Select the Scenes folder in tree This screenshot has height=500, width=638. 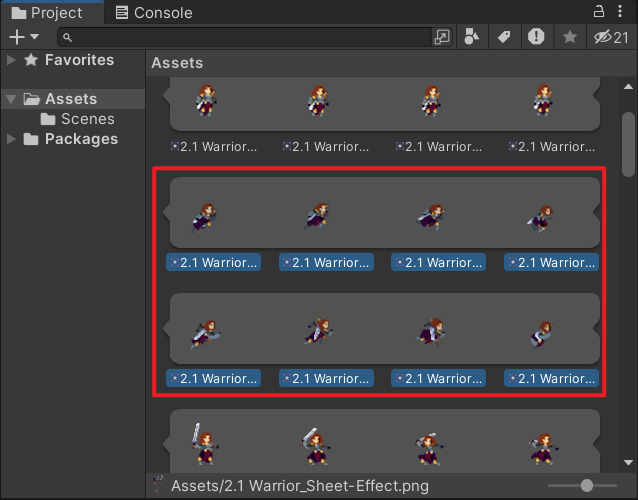(87, 119)
